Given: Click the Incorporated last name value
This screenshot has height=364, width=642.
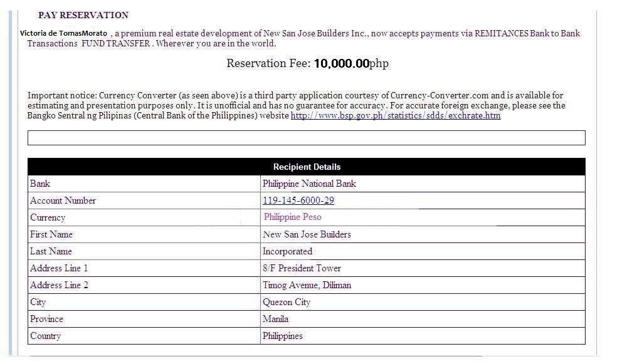Looking at the screenshot, I should tap(287, 251).
